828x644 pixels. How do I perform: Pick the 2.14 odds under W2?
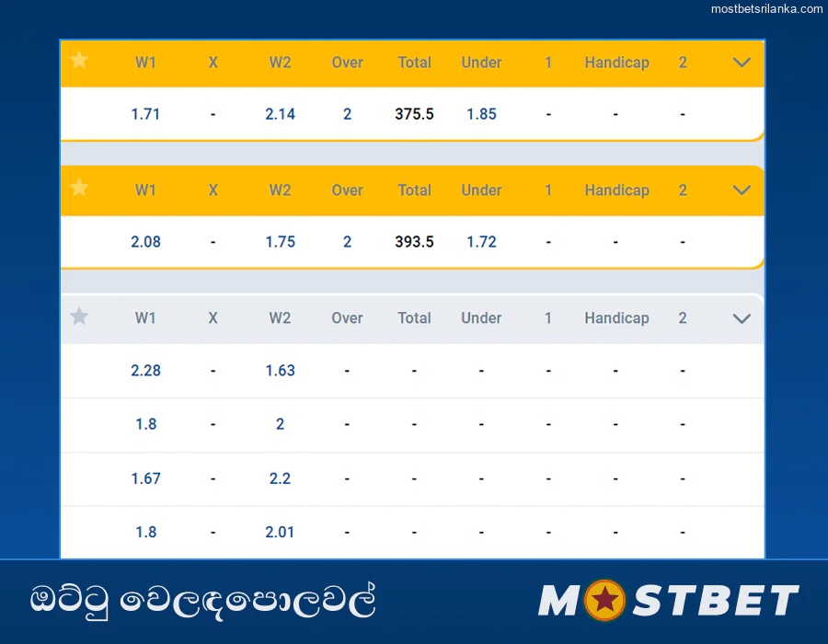pos(280,114)
